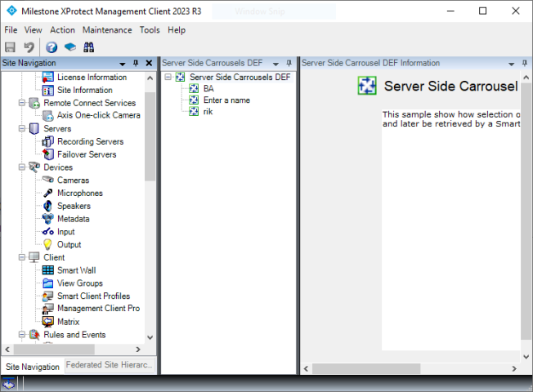This screenshot has height=392, width=533.
Task: Collapse the Servers tree node
Action: (x=22, y=129)
